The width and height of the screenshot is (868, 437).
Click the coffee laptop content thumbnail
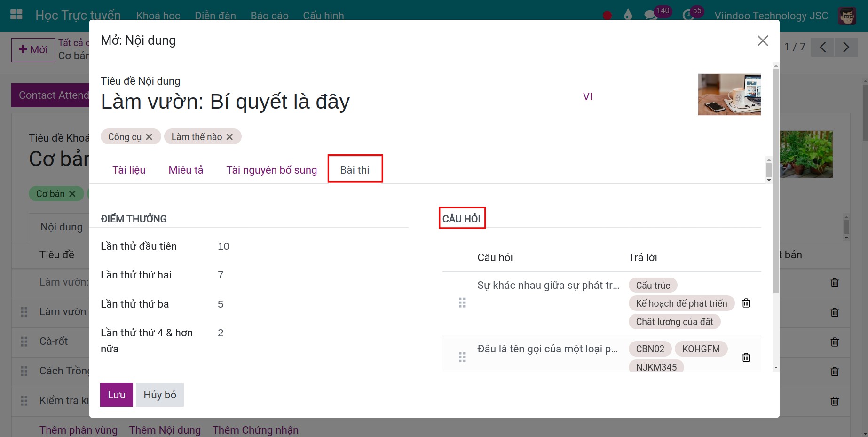tap(729, 95)
